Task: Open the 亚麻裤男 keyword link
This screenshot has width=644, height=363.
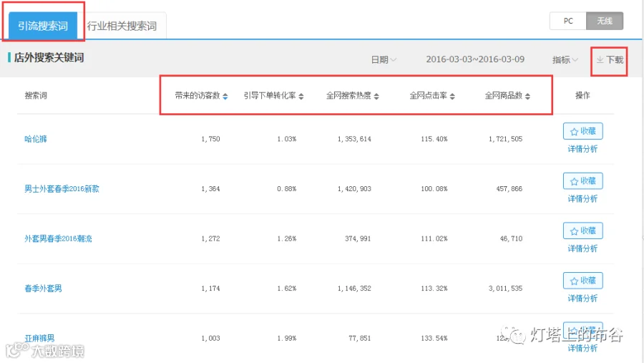Action: coord(39,339)
